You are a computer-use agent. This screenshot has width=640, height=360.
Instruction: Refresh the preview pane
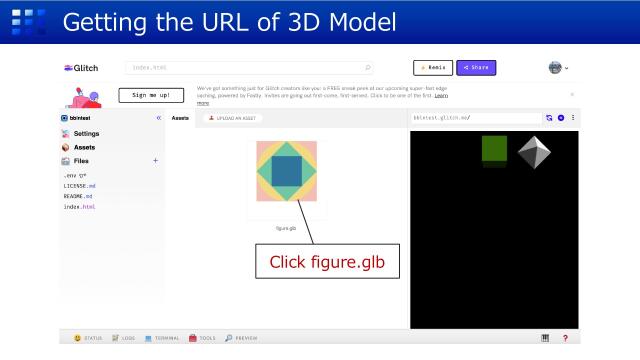point(549,118)
